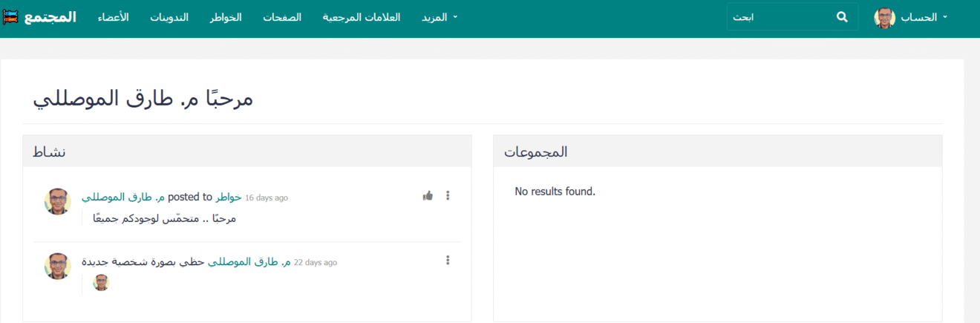980x323 pixels.
Task: Click the نشاط panel heading
Action: pyautogui.click(x=49, y=151)
